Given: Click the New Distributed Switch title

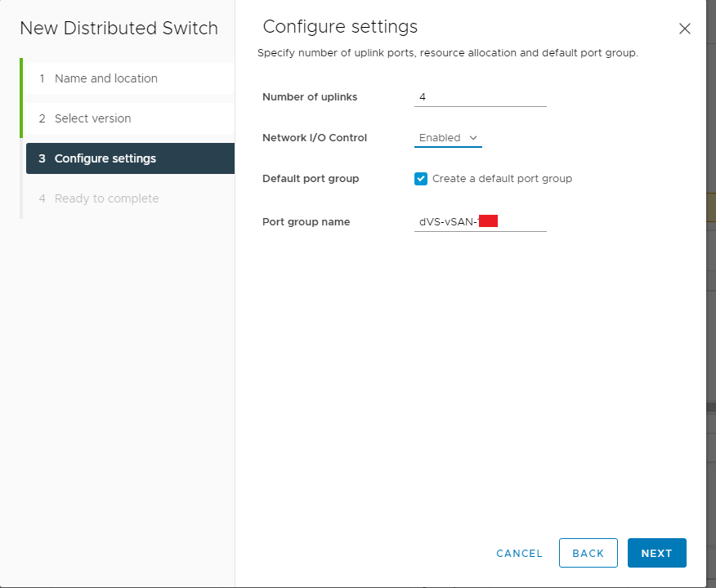Looking at the screenshot, I should tap(119, 29).
